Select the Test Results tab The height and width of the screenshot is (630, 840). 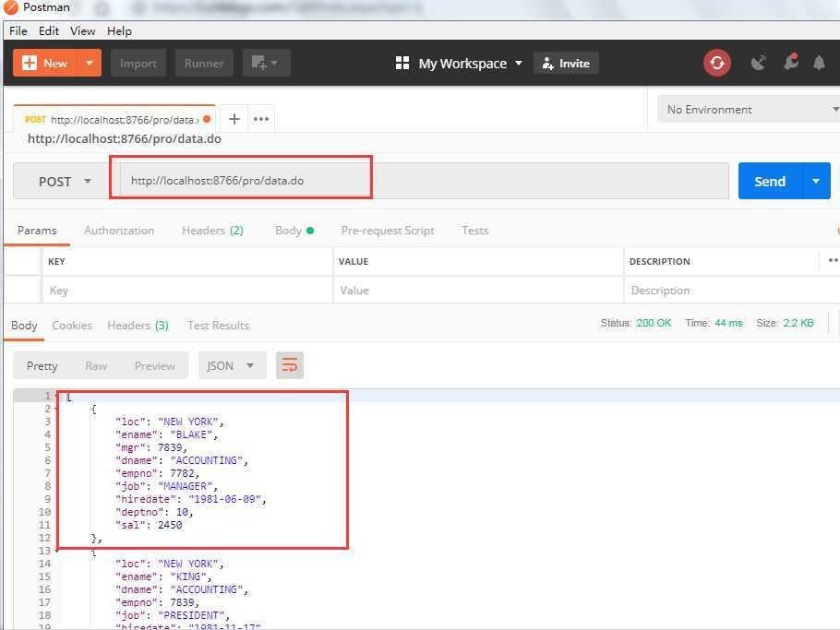click(x=219, y=326)
